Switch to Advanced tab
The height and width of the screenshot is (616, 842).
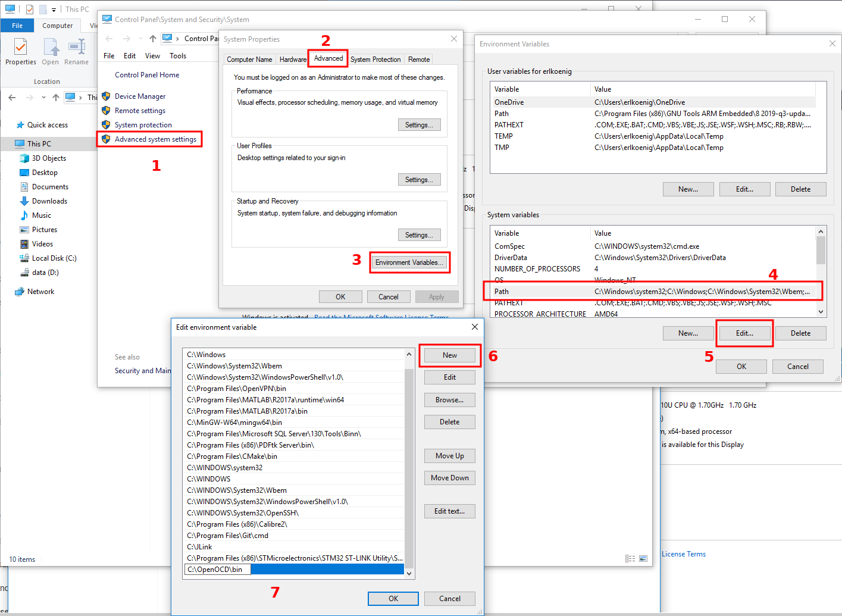[328, 58]
